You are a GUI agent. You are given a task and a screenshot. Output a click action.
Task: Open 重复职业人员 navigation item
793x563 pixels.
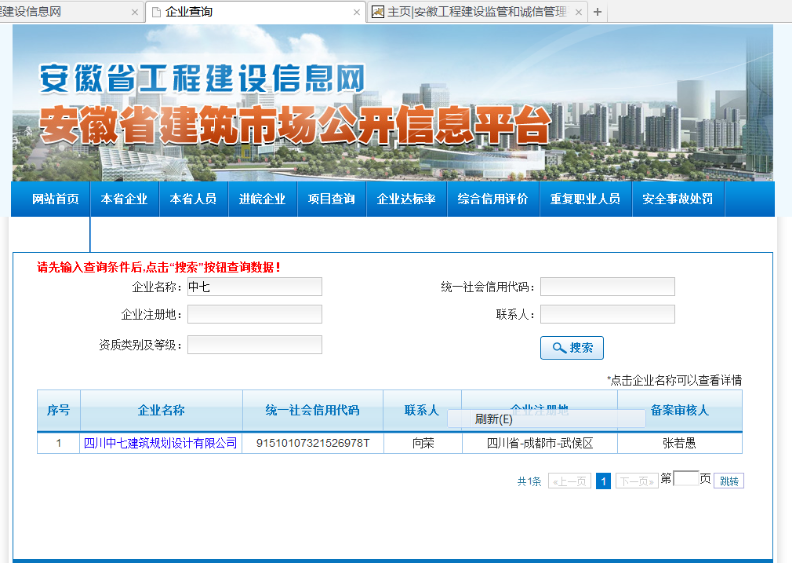coord(585,199)
